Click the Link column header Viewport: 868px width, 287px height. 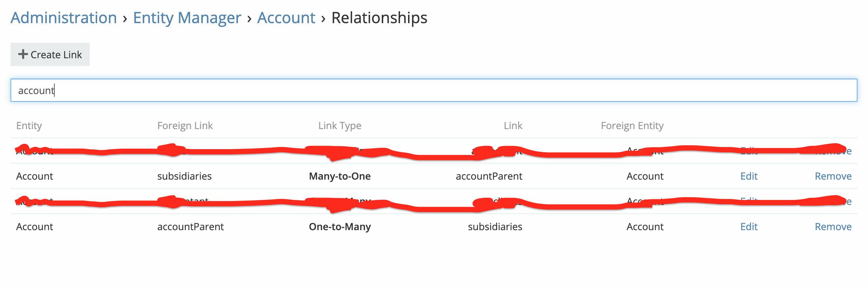click(513, 126)
